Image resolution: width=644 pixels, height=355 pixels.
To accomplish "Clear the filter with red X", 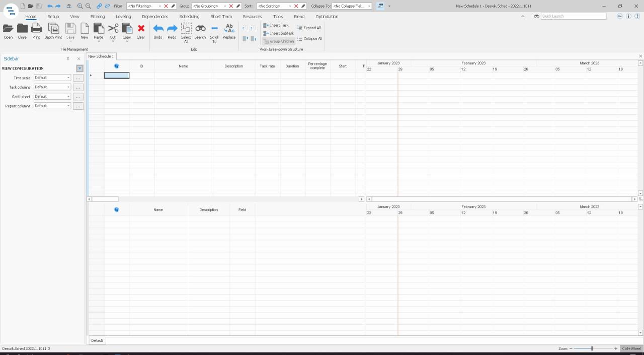I will click(x=166, y=6).
